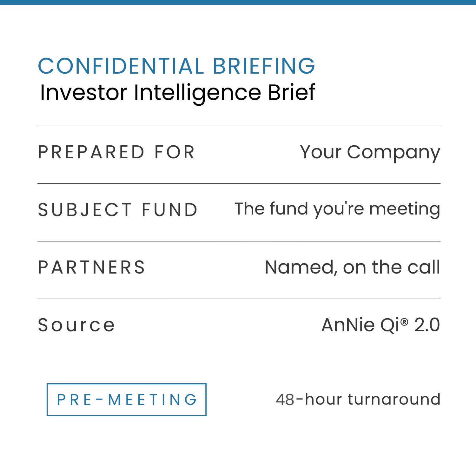The height and width of the screenshot is (476, 476).
Task: Select the PARTNERS label
Action: tap(91, 267)
